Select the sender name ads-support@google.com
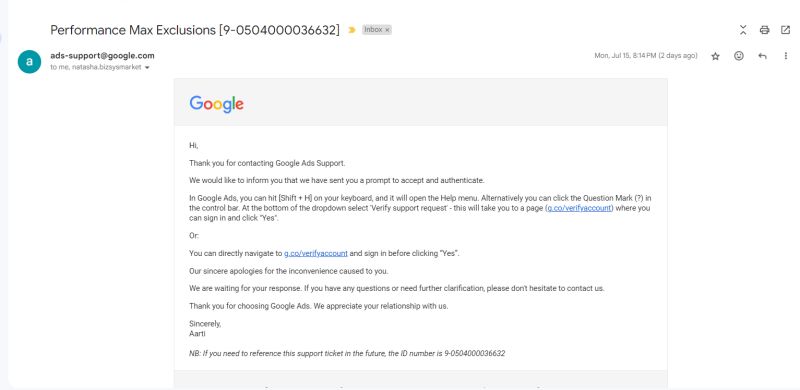 [102, 56]
